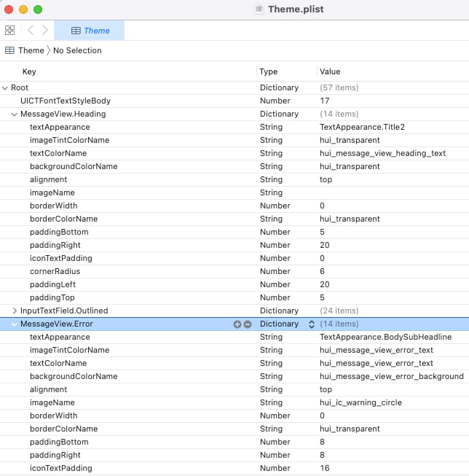This screenshot has width=469, height=476.
Task: Select the iconTextPadding value 16
Action: 325,468
